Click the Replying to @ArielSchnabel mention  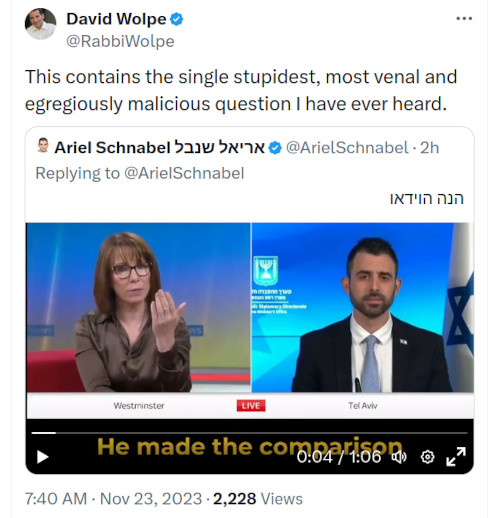pyautogui.click(x=184, y=173)
